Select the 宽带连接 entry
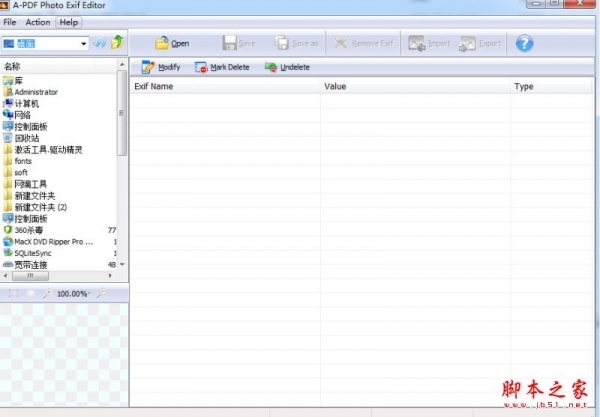Viewport: 600px width, 417px height. point(31,265)
